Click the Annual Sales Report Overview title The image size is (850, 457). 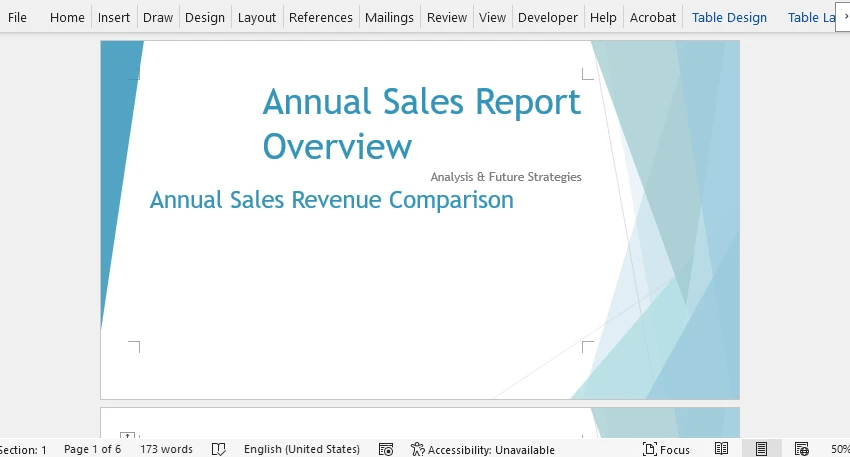pyautogui.click(x=422, y=124)
